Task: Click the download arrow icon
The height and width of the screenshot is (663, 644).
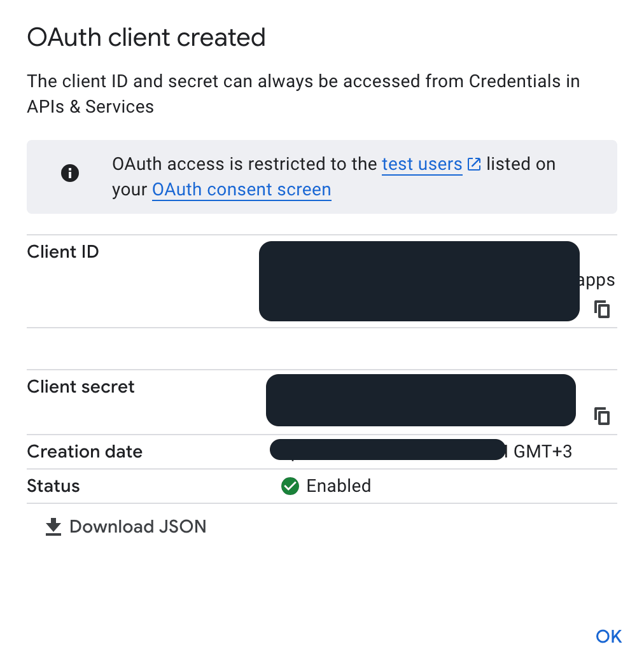Action: [53, 527]
